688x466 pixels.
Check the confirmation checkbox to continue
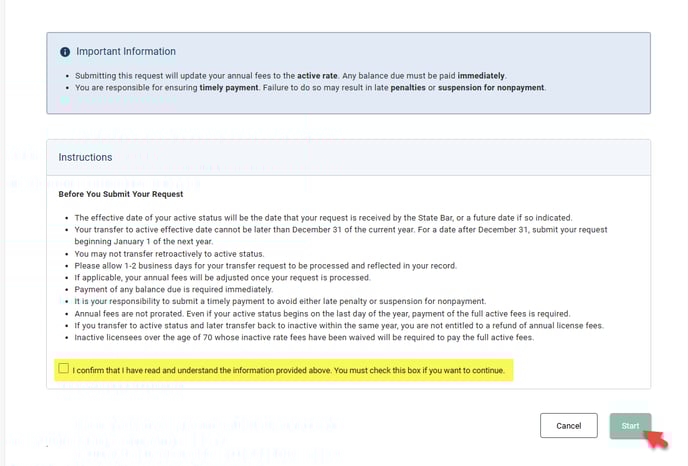[64, 370]
